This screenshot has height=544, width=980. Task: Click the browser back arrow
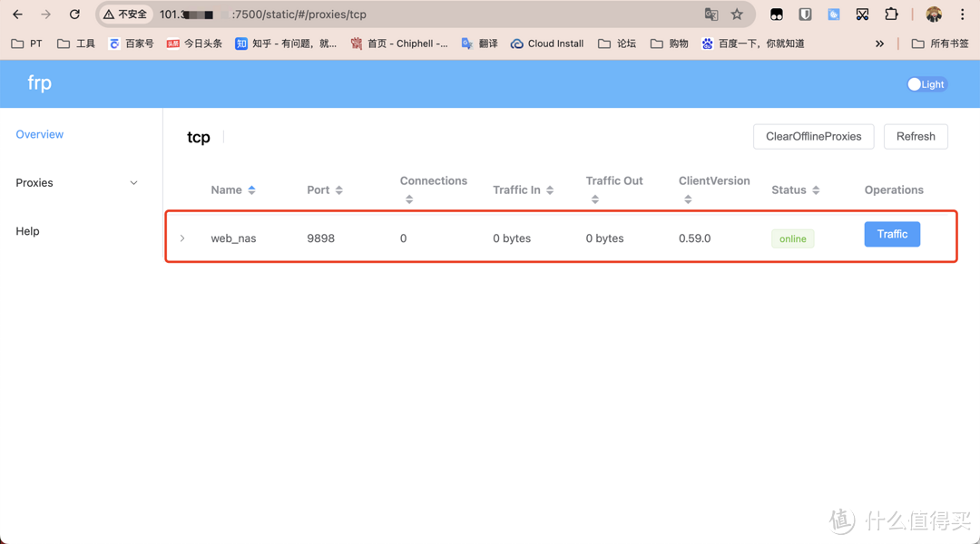click(x=18, y=15)
